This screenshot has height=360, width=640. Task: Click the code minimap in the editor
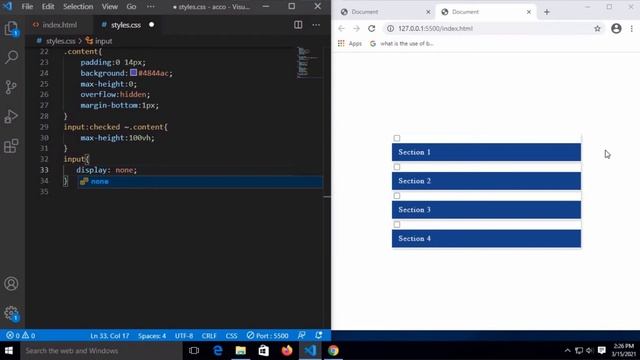point(309,62)
